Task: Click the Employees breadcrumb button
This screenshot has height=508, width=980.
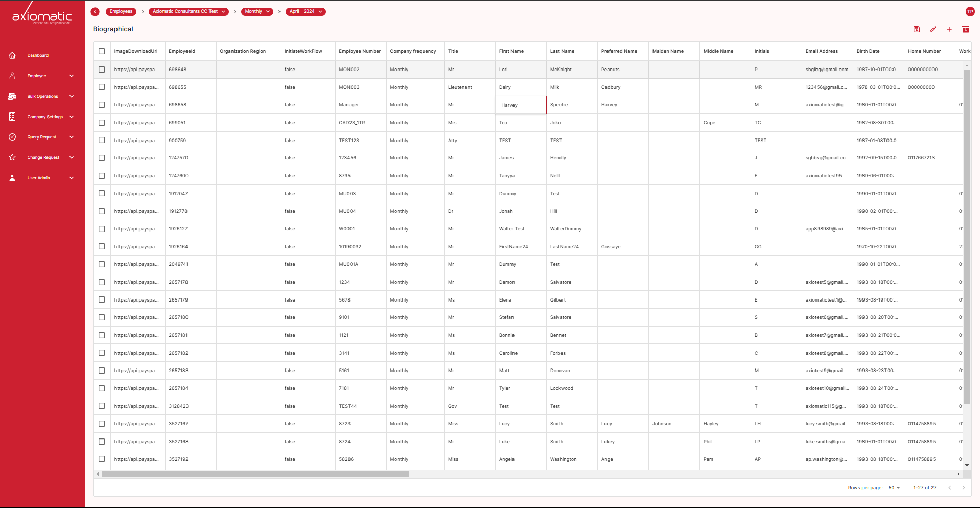Action: (x=121, y=12)
